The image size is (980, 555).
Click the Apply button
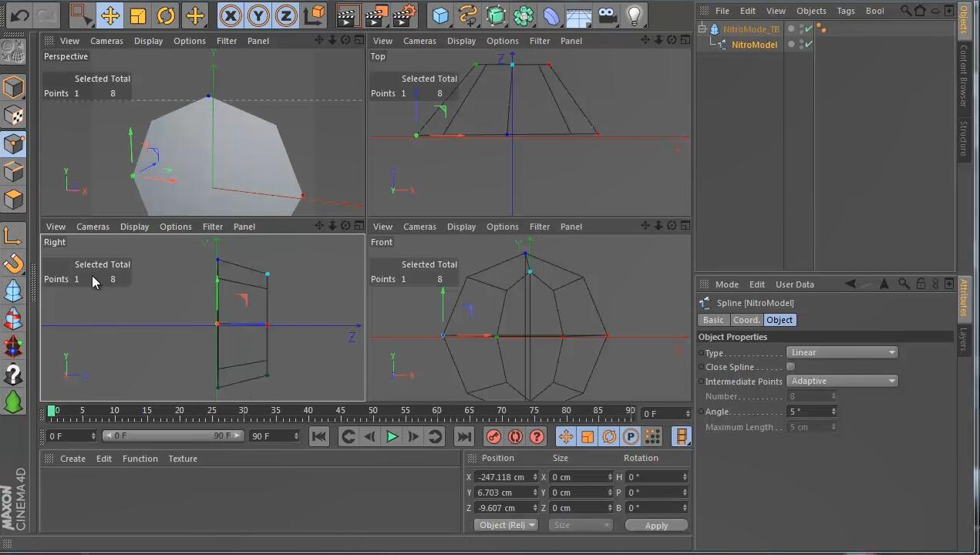tap(656, 526)
